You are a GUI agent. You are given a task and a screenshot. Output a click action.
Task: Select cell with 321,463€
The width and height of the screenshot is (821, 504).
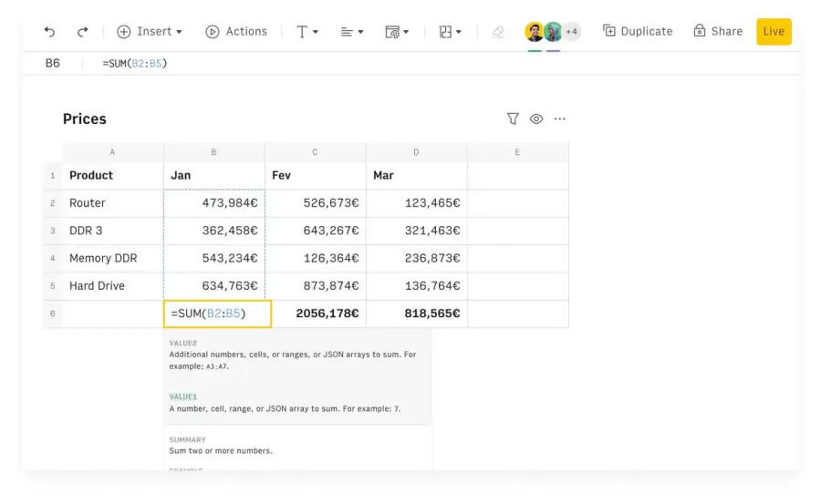click(x=416, y=231)
